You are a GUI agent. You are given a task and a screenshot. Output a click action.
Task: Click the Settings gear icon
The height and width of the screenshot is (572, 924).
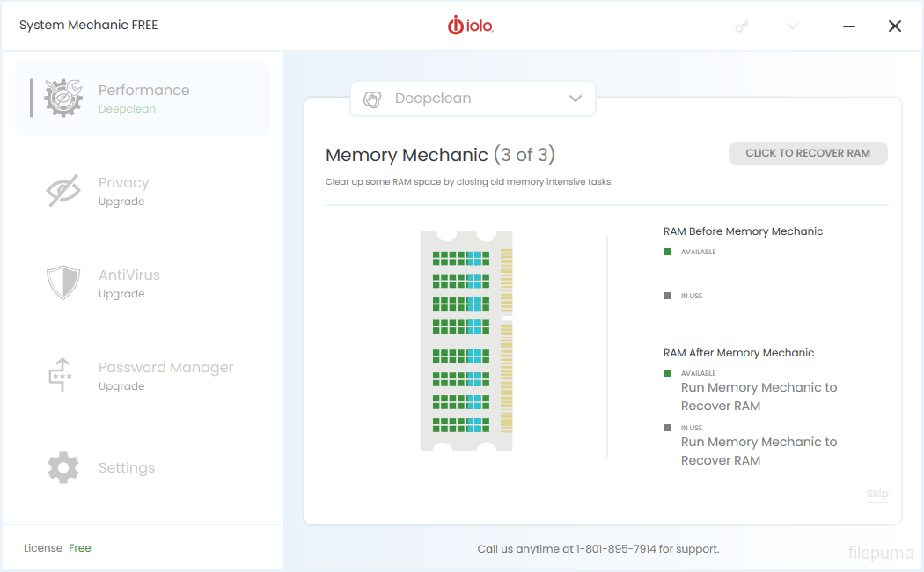point(63,468)
